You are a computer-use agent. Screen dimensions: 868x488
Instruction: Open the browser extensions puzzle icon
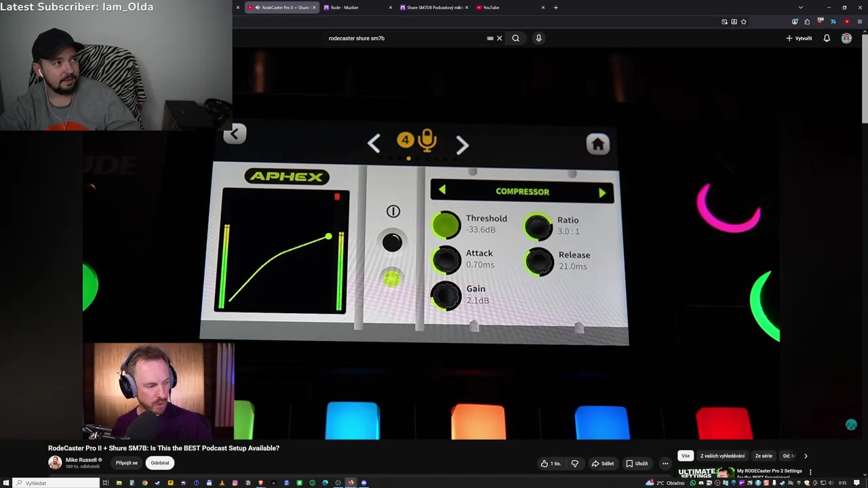[806, 22]
